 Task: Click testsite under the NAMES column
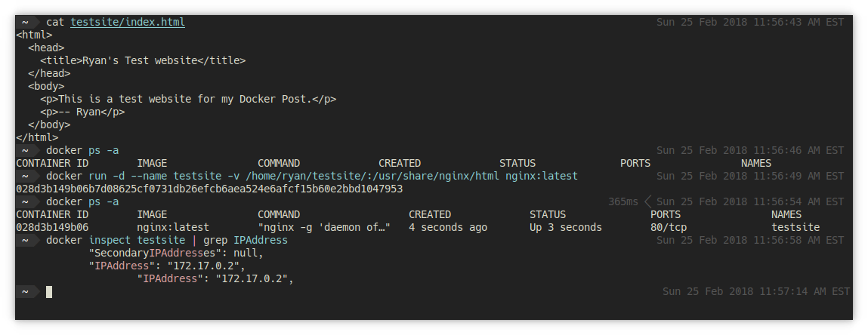tap(795, 227)
